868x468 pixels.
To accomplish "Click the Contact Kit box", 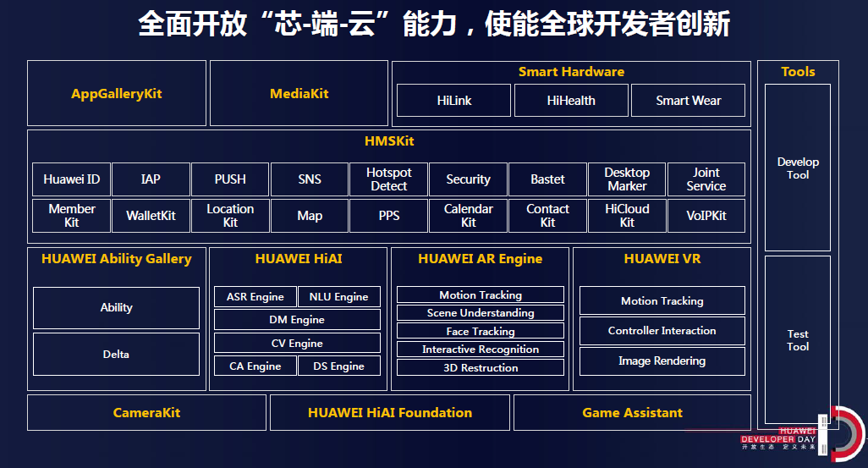I will 547,216.
